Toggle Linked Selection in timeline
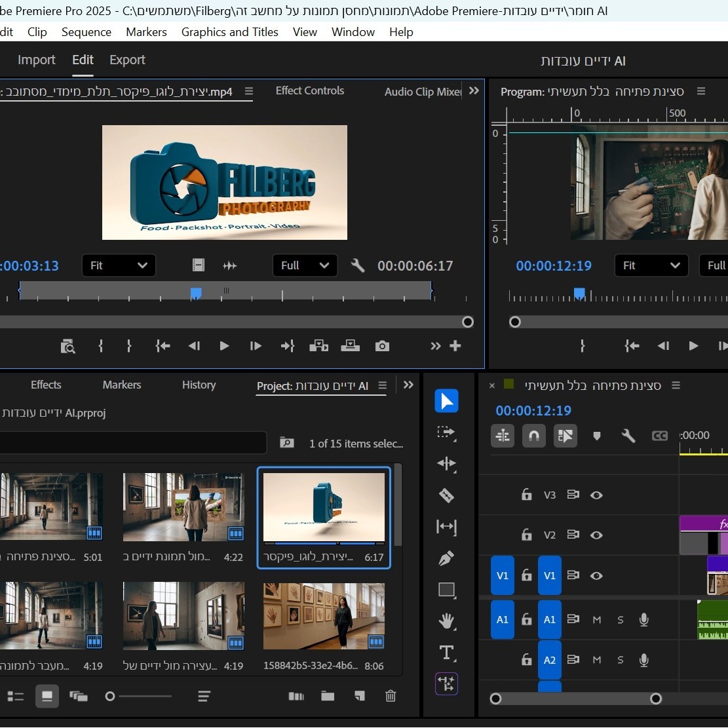The width and height of the screenshot is (728, 728). coord(565,436)
